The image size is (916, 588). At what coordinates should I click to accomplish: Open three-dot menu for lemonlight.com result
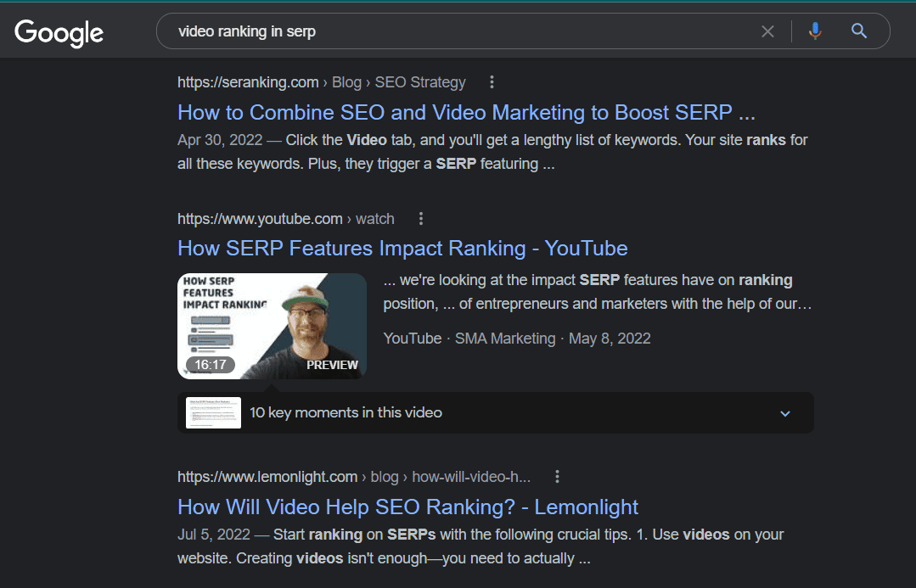(557, 477)
